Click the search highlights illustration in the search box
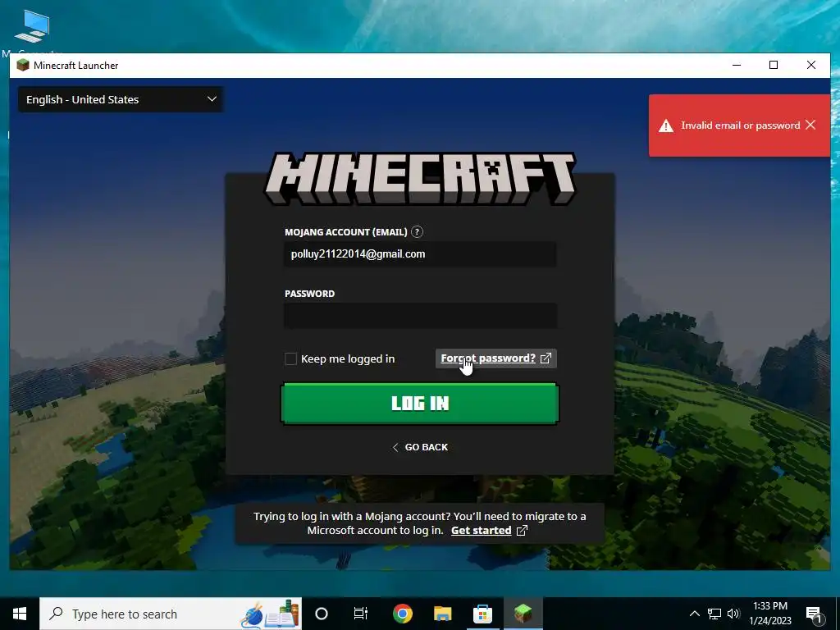The image size is (840, 630). [269, 614]
